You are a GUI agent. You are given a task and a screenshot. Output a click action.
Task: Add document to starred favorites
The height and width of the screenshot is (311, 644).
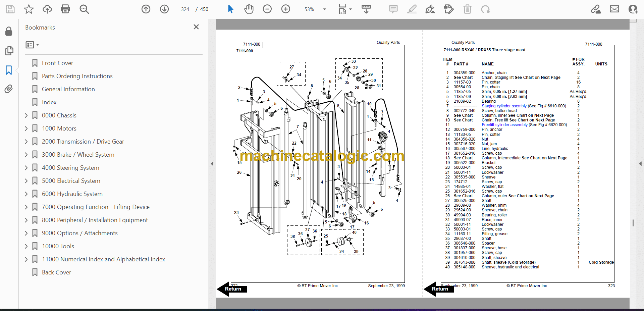pos(29,9)
